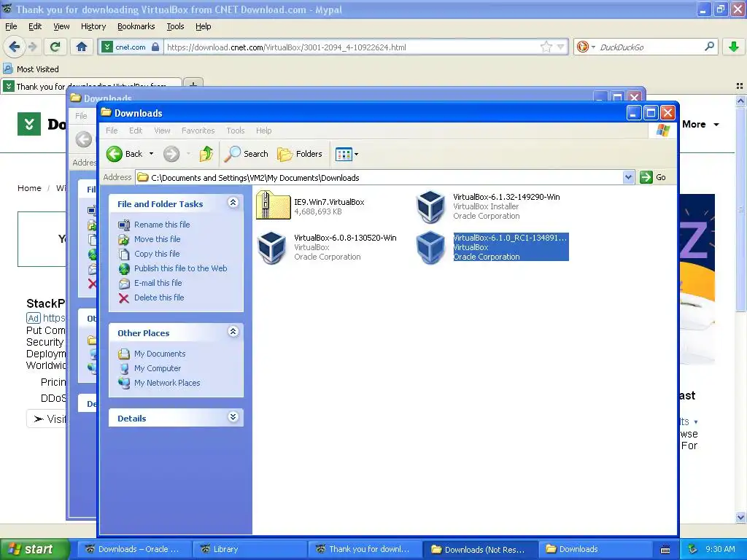This screenshot has width=747, height=560.
Task: Select the VirtualBox-6.0.8-130520-Win file icon
Action: pyautogui.click(x=271, y=247)
